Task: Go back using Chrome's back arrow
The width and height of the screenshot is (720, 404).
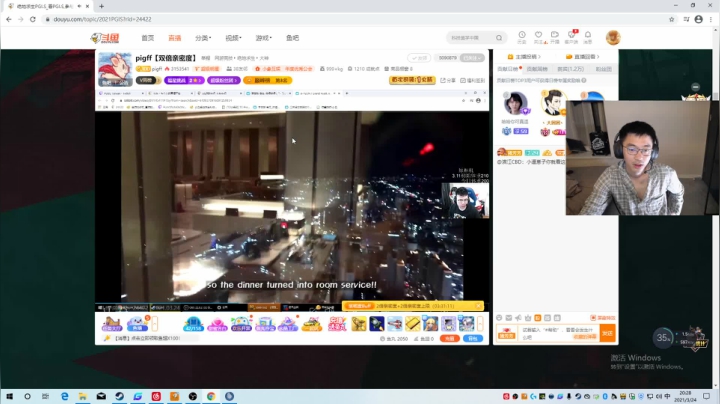Action: [9, 19]
